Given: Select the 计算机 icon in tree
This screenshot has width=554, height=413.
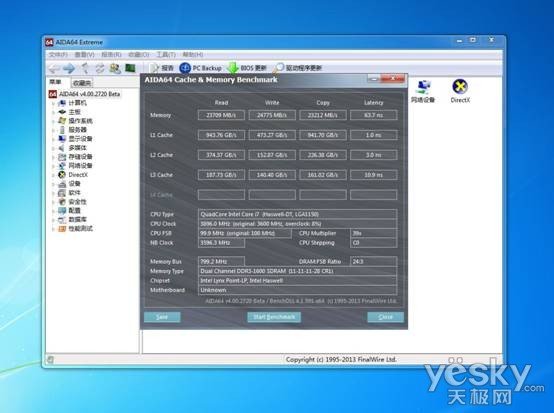Looking at the screenshot, I should [x=62, y=103].
